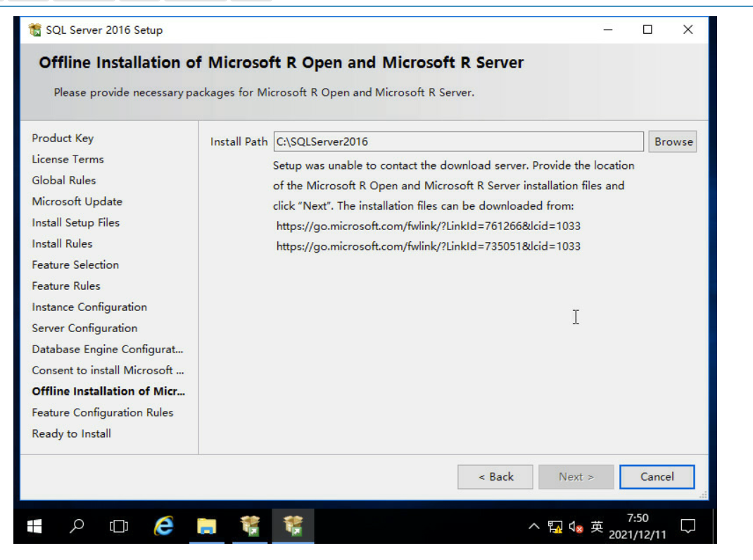Show hidden tray icons chevron
Screen dimensions: 753x560
[533, 527]
